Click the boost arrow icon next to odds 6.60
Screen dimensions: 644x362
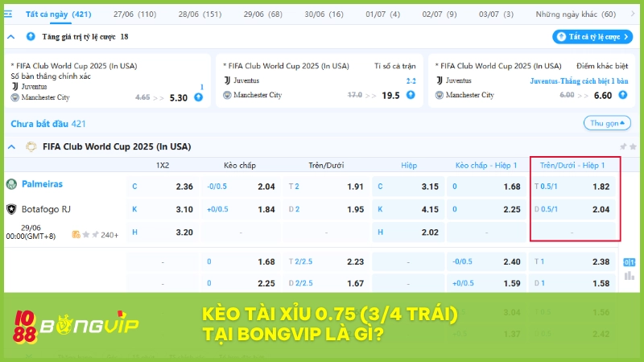point(623,95)
